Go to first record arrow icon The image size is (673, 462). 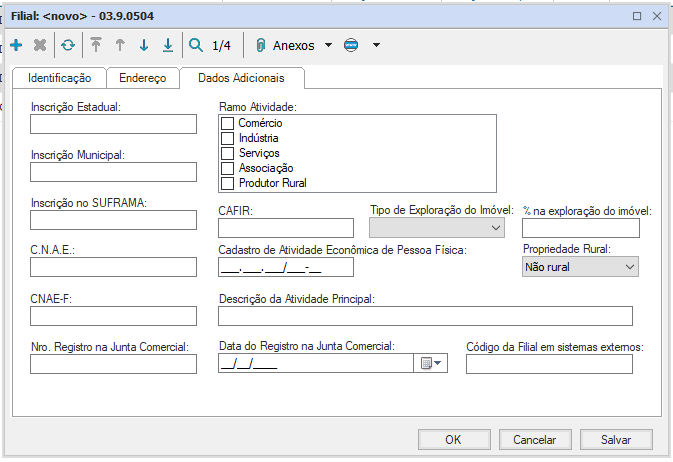coord(96,45)
